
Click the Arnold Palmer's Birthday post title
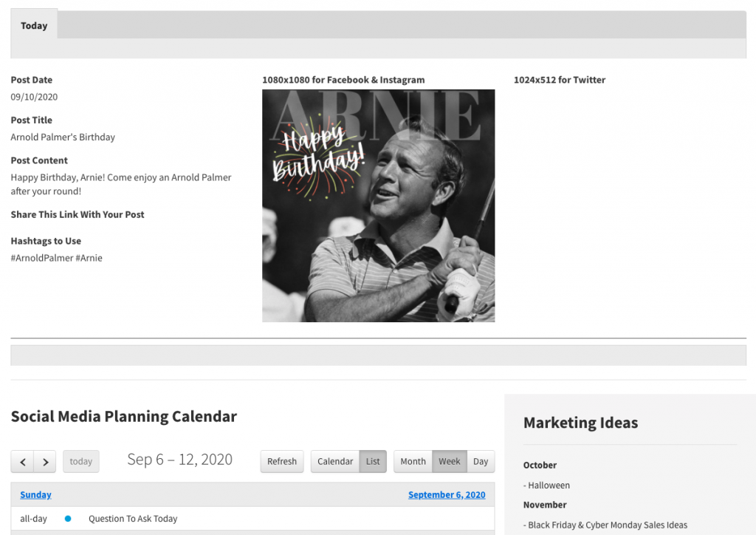click(63, 137)
